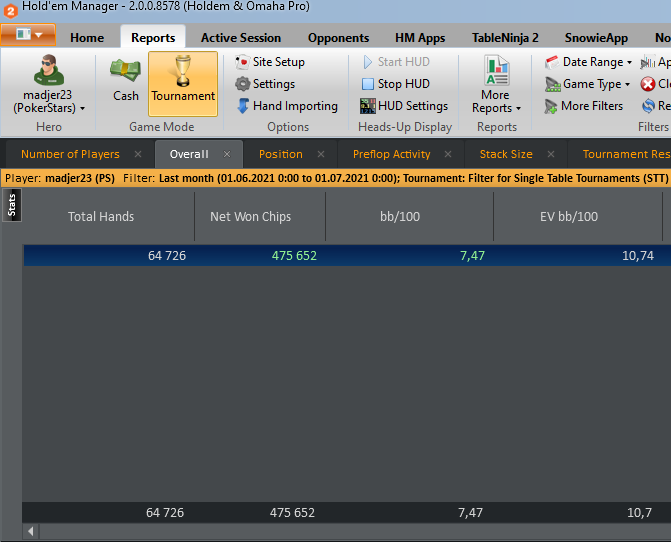This screenshot has height=542, width=671.
Task: Open the Position report tab
Action: (280, 154)
